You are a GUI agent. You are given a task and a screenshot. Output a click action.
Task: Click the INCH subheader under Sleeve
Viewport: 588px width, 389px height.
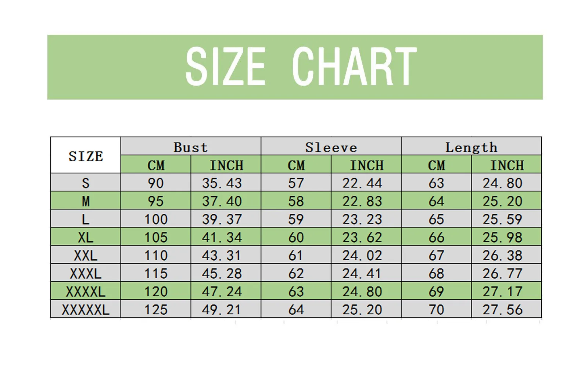pos(366,165)
